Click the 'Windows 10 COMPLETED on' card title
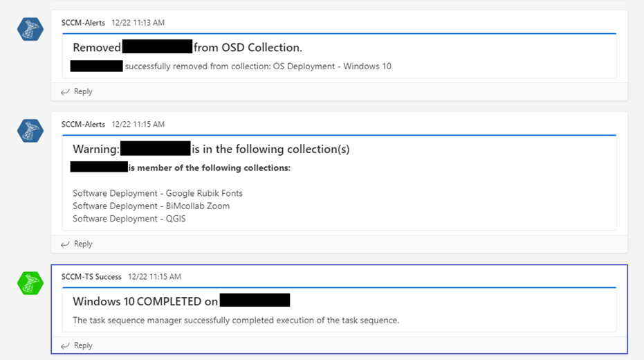The width and height of the screenshot is (644, 360). 145,301
